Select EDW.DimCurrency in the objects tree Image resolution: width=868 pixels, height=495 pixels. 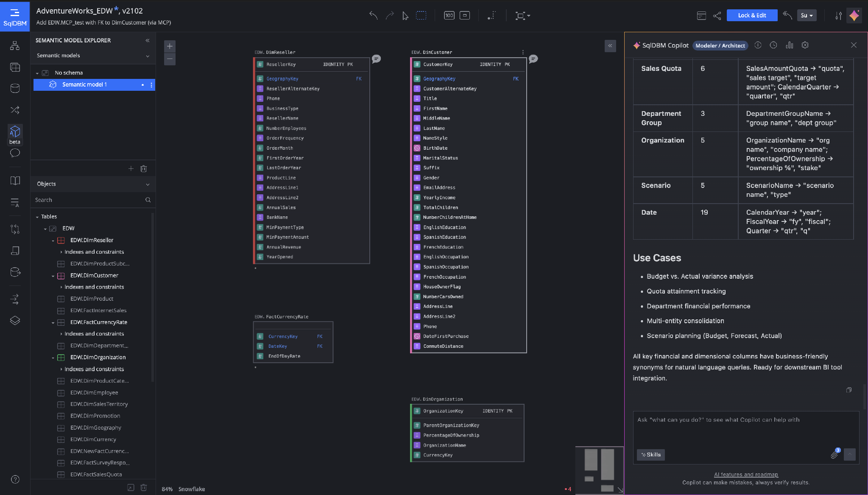[93, 439]
